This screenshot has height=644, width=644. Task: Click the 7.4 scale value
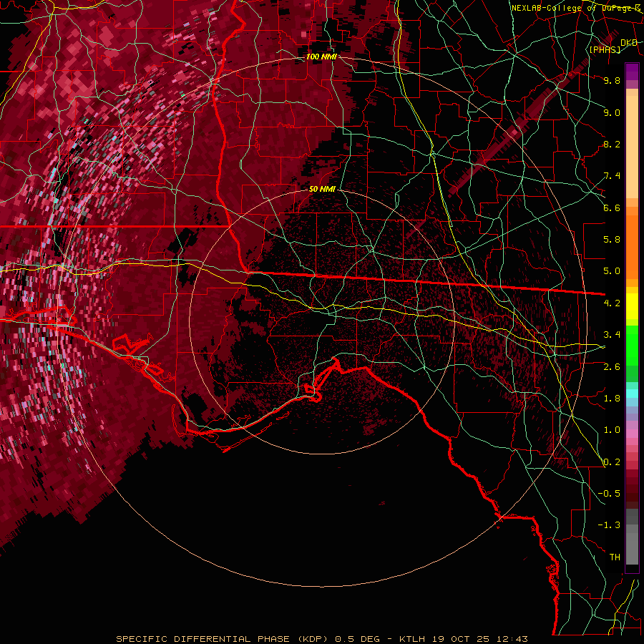612,176
